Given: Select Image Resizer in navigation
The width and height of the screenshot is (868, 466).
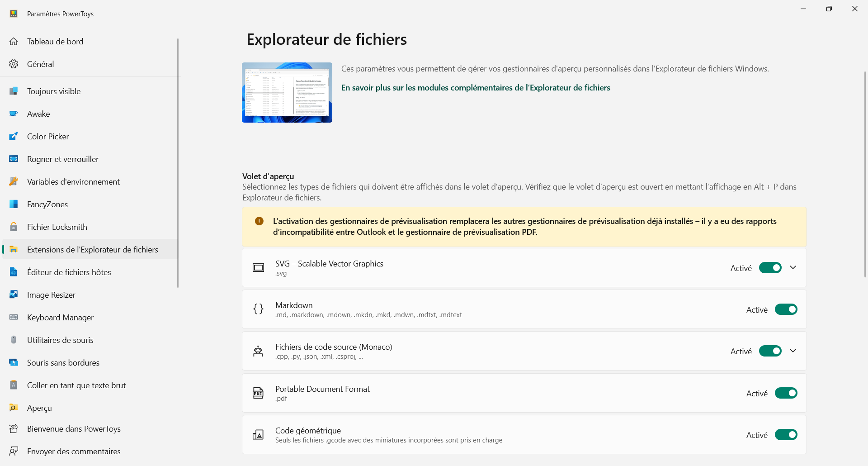Looking at the screenshot, I should tap(90, 295).
